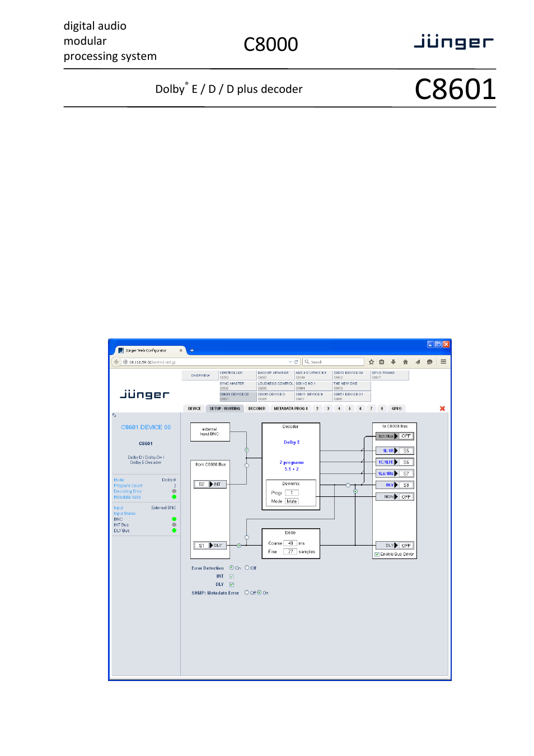Select THE NEW ONE module
Screen dimensions: 534x756
(x=352, y=386)
